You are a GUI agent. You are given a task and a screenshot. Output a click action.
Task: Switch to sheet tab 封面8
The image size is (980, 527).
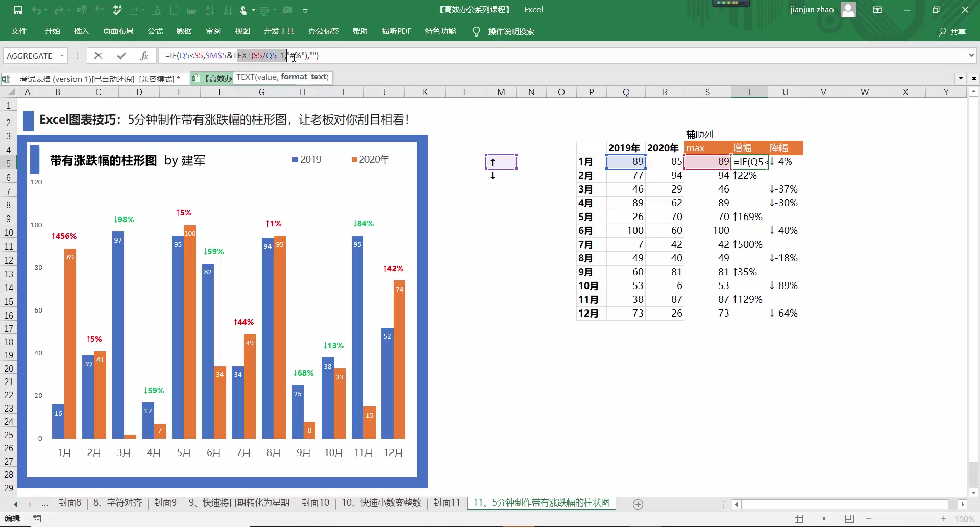(x=69, y=503)
